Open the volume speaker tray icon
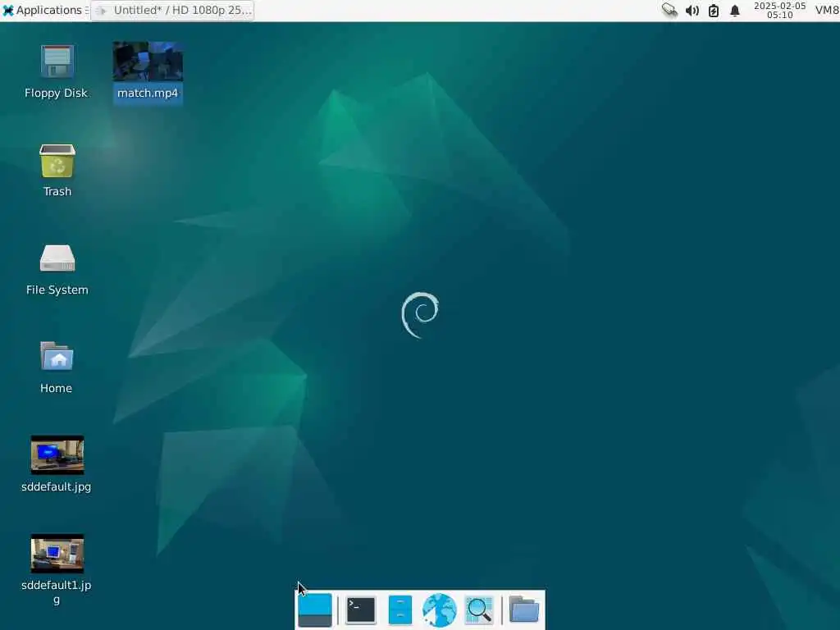 (692, 10)
